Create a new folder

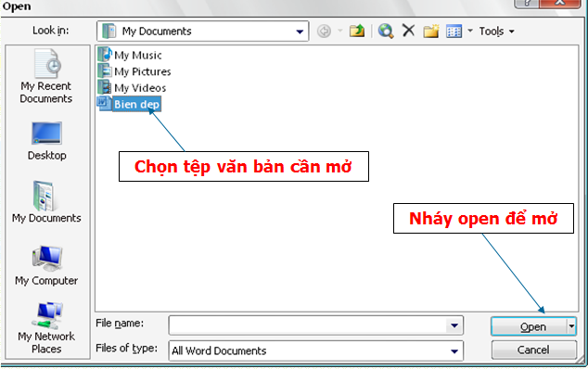tap(431, 31)
